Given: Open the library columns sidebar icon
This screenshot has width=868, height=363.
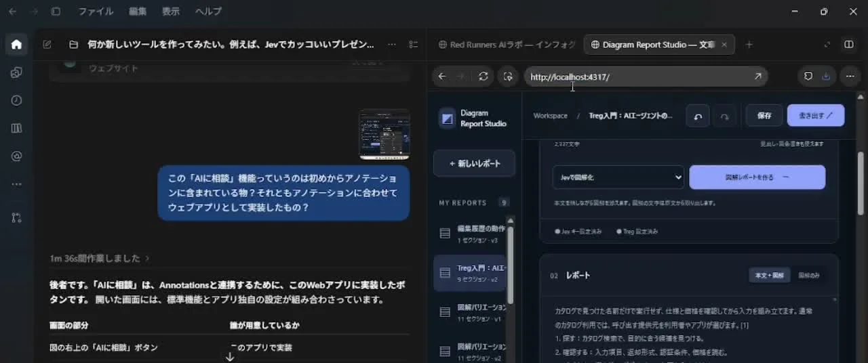Looking at the screenshot, I should pyautogui.click(x=16, y=128).
